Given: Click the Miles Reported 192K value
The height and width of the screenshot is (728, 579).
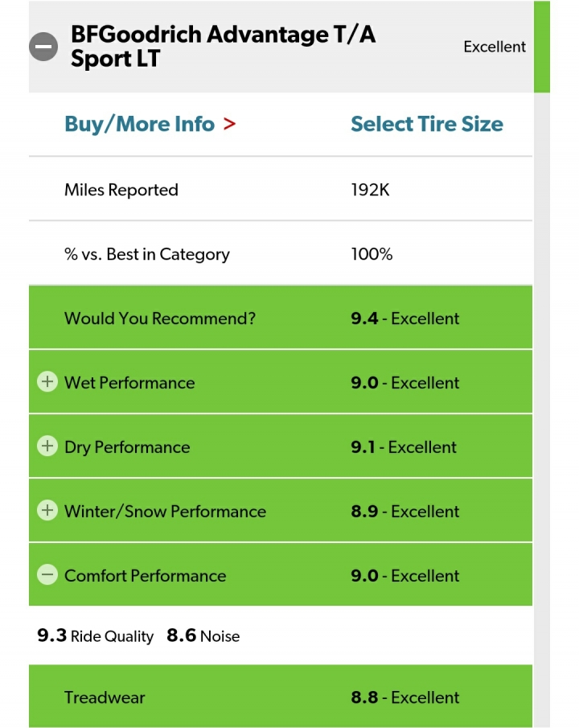Looking at the screenshot, I should (x=370, y=190).
